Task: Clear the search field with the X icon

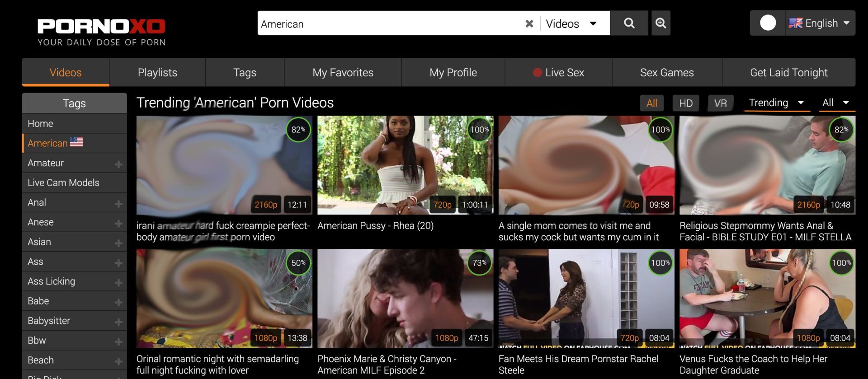Action: click(x=529, y=23)
